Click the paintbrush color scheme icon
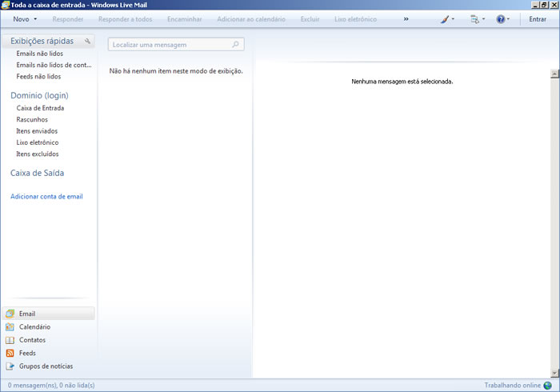The image size is (560, 392). [445, 19]
